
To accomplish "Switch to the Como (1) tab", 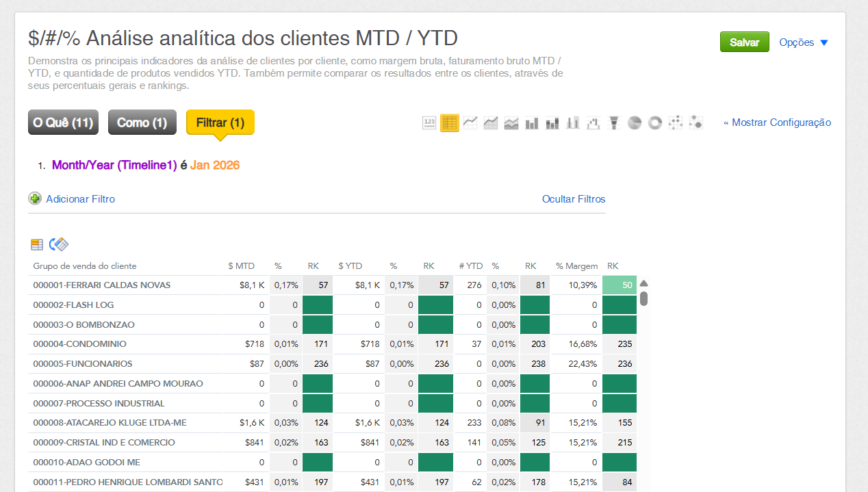I will [x=142, y=122].
